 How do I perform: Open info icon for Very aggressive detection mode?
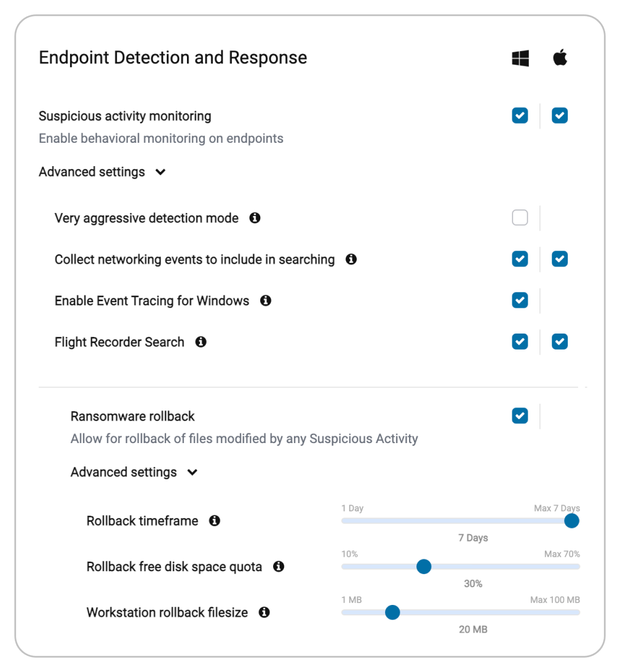[255, 218]
